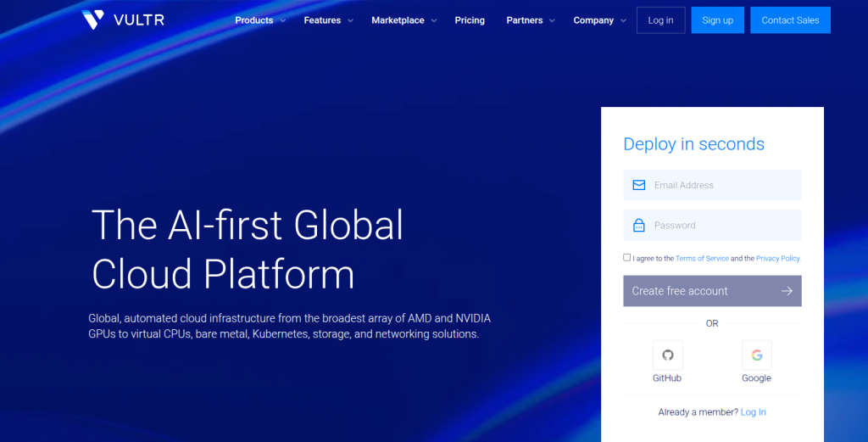Screen dimensions: 868x442
Task: Expand the Partners dropdown chevron
Action: coord(552,20)
